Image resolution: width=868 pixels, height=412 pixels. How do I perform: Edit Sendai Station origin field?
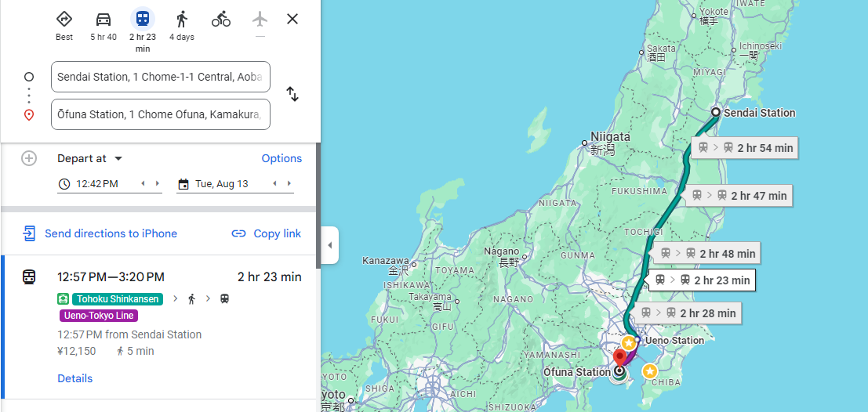point(161,77)
